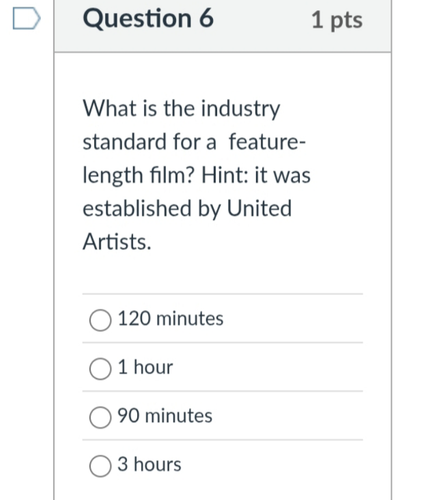Click the word "United" in the question
This screenshot has height=500, width=437.
(x=259, y=208)
